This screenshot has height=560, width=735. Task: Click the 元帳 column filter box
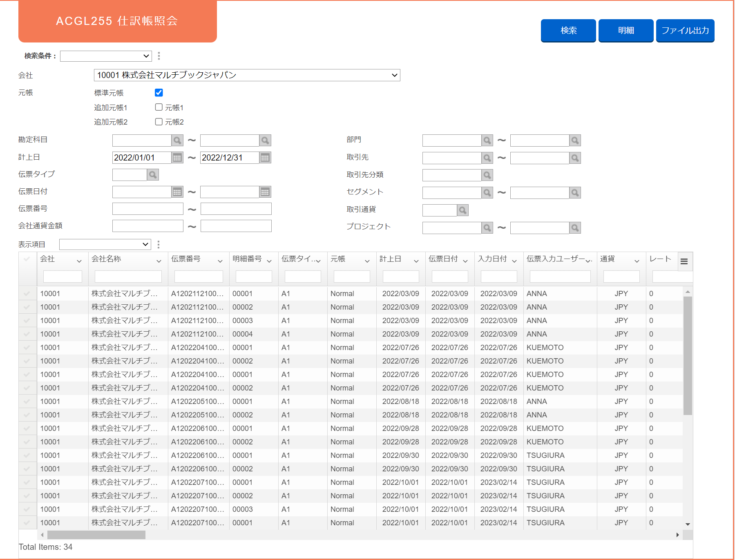352,277
